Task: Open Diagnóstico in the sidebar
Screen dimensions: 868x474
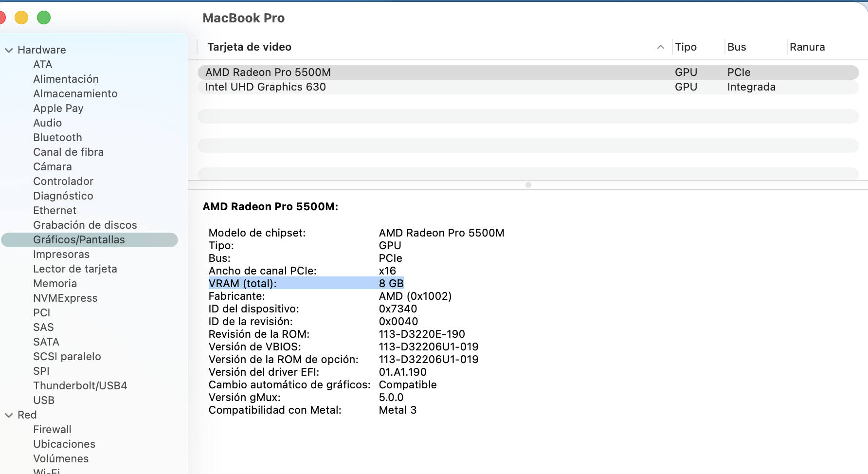Action: tap(63, 196)
